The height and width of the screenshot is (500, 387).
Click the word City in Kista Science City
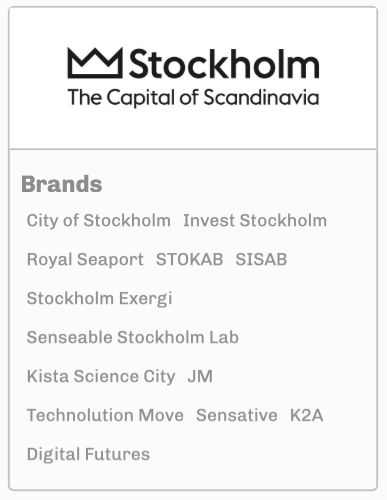pos(159,377)
